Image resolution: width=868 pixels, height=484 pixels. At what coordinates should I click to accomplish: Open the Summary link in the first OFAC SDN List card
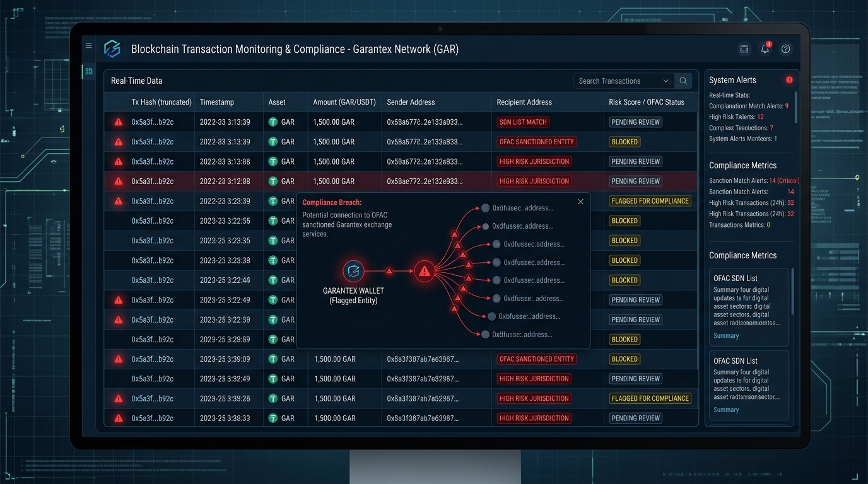pyautogui.click(x=725, y=336)
